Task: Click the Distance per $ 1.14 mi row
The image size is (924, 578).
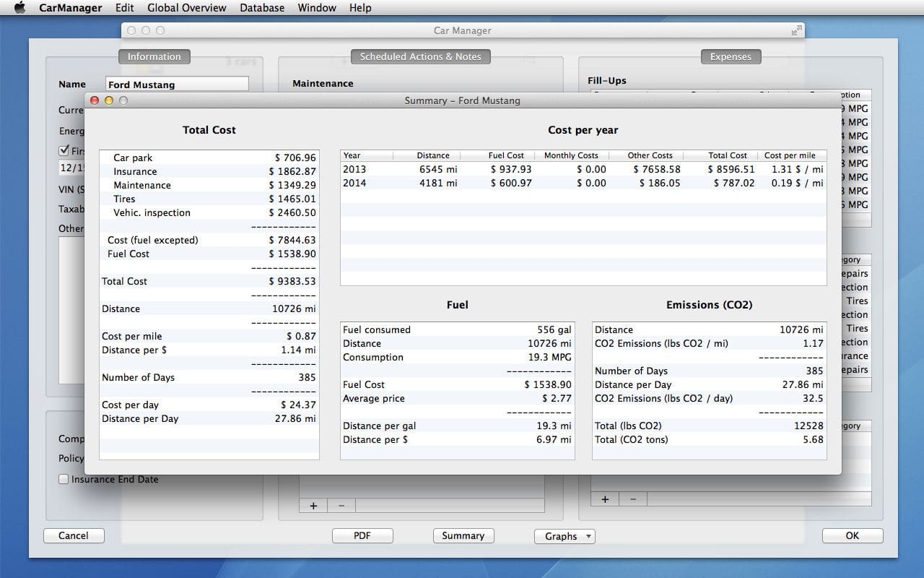Action: click(209, 350)
